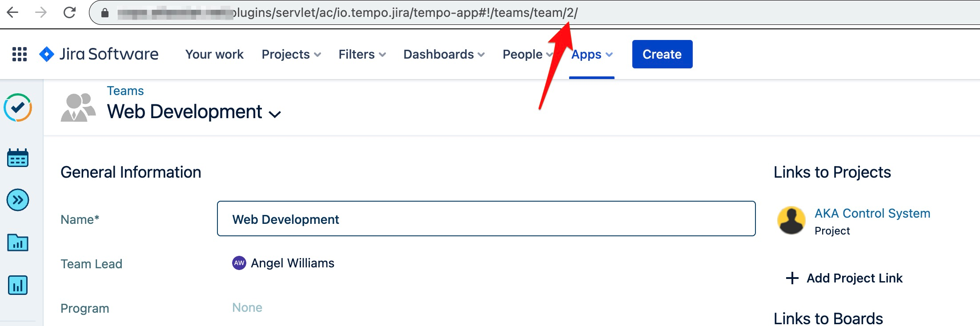Open the app switcher grid icon

[x=20, y=54]
